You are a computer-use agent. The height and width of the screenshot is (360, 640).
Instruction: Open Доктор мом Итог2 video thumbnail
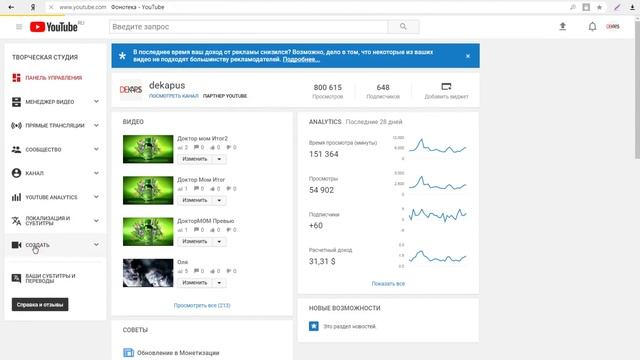coord(148,149)
